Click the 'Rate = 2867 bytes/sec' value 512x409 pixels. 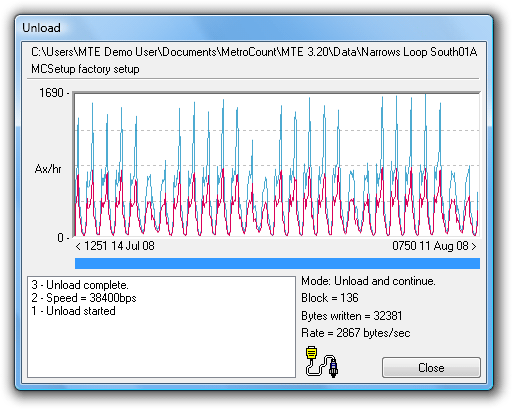coord(356,333)
